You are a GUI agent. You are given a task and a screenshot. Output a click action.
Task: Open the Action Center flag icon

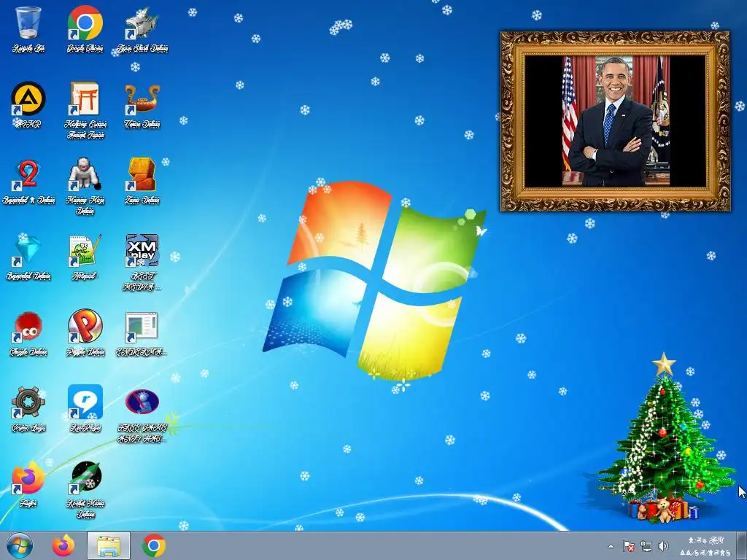click(x=628, y=546)
